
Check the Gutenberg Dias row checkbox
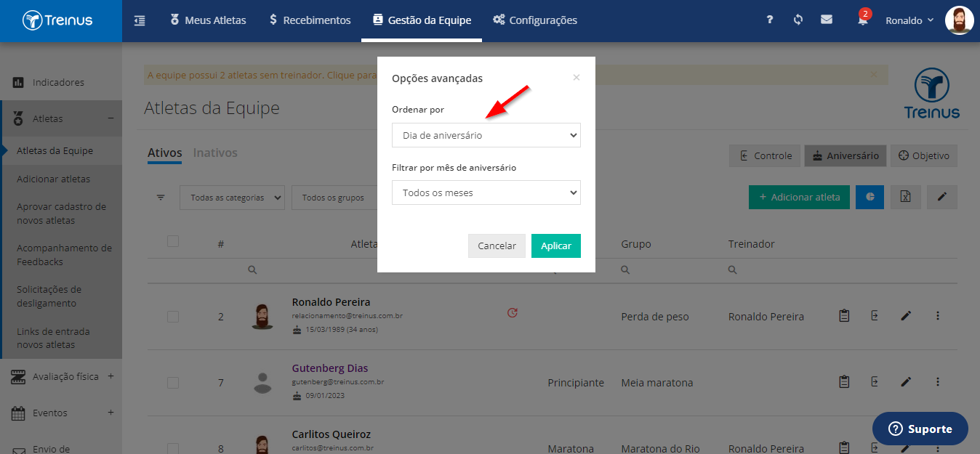173,383
